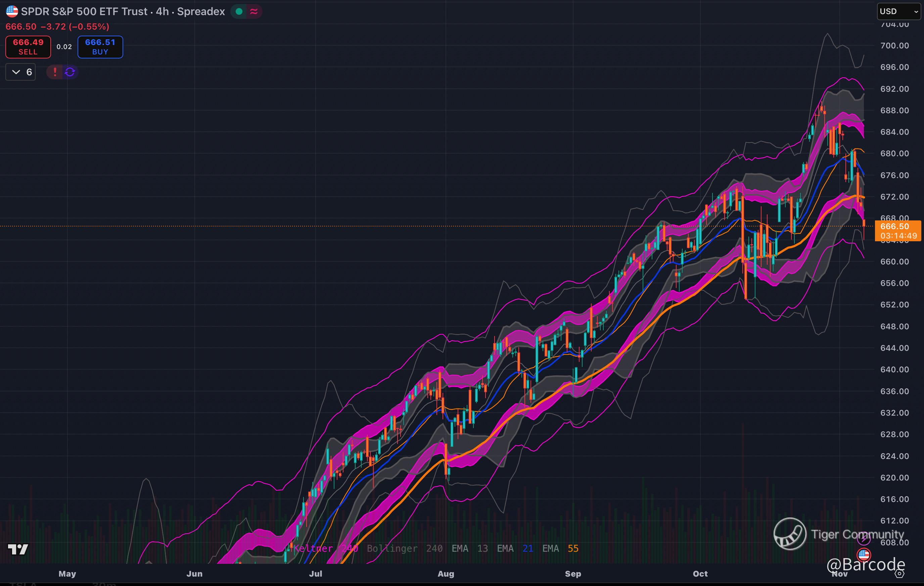Click the purple refresh sync icon
This screenshot has width=924, height=586.
70,72
